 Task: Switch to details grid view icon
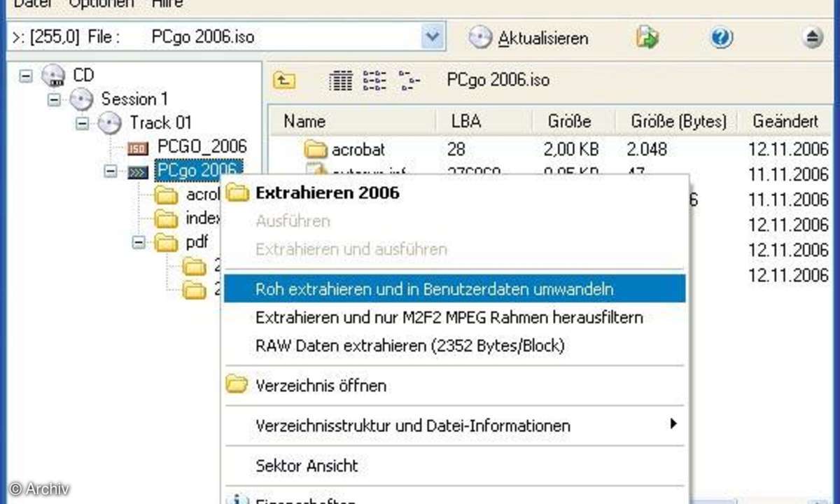click(340, 80)
